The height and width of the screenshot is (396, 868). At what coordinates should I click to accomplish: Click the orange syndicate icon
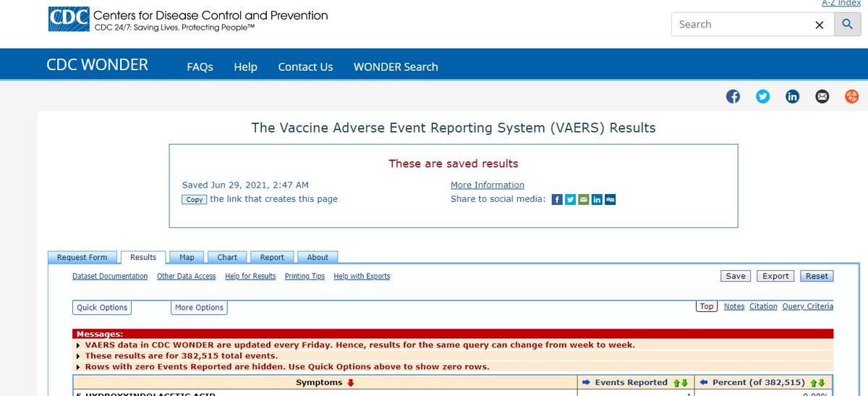click(x=851, y=96)
